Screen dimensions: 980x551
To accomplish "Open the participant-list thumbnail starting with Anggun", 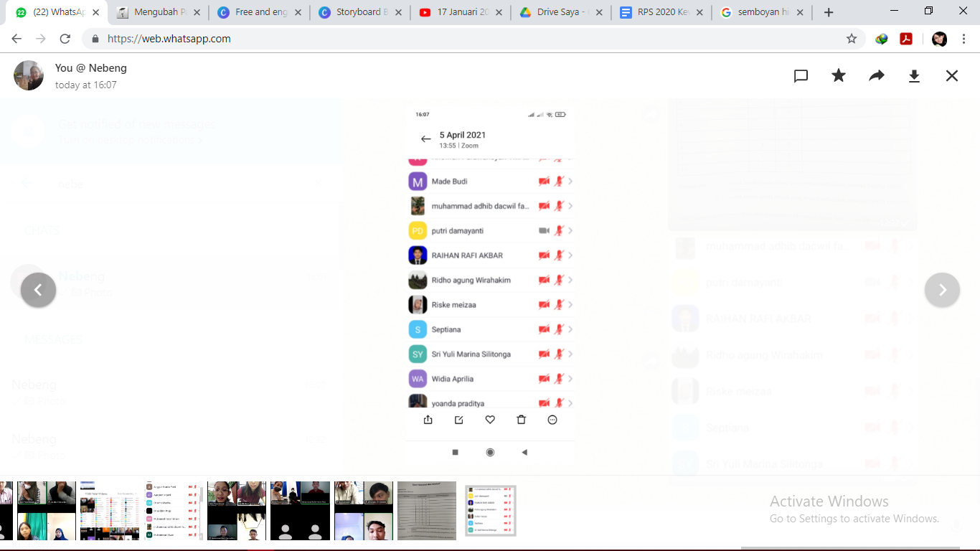I will 173,511.
